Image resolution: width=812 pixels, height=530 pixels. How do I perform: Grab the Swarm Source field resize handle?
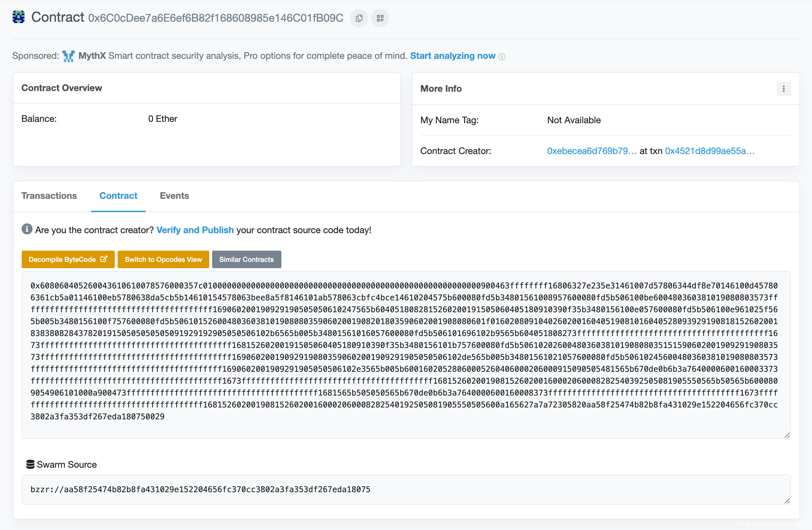point(787,501)
